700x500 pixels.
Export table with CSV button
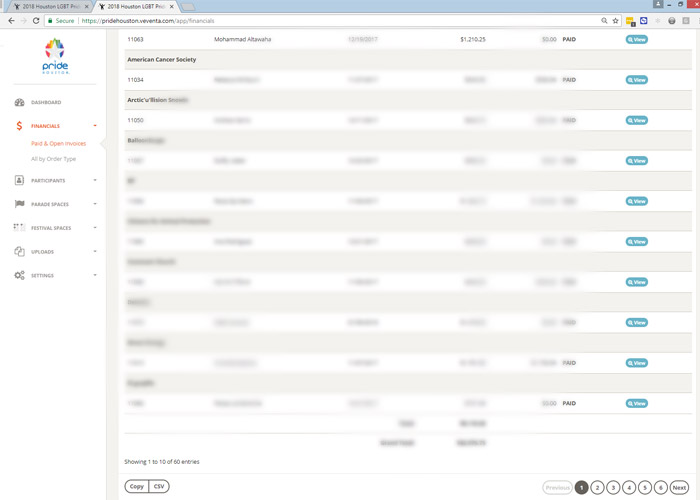click(159, 487)
